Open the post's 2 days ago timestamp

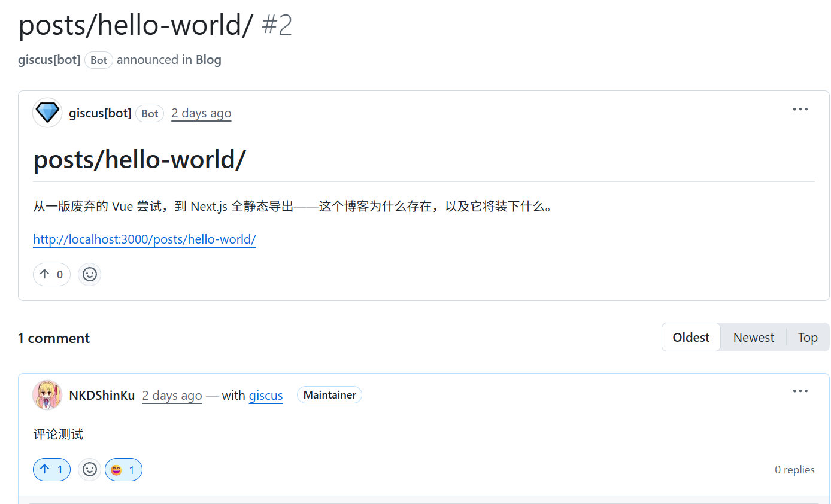[201, 113]
